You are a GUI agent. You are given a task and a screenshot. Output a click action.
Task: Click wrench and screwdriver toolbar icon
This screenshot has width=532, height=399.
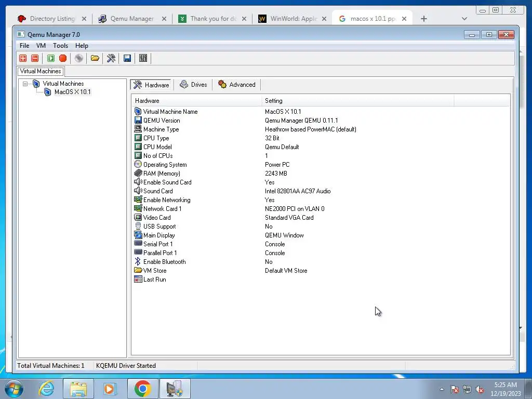[111, 58]
